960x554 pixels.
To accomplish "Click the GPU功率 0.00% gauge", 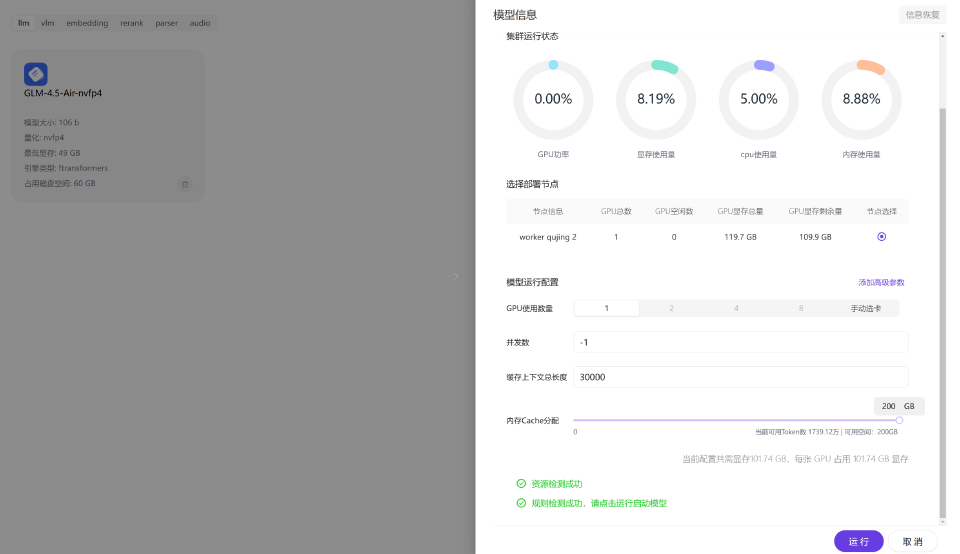I will pos(553,100).
